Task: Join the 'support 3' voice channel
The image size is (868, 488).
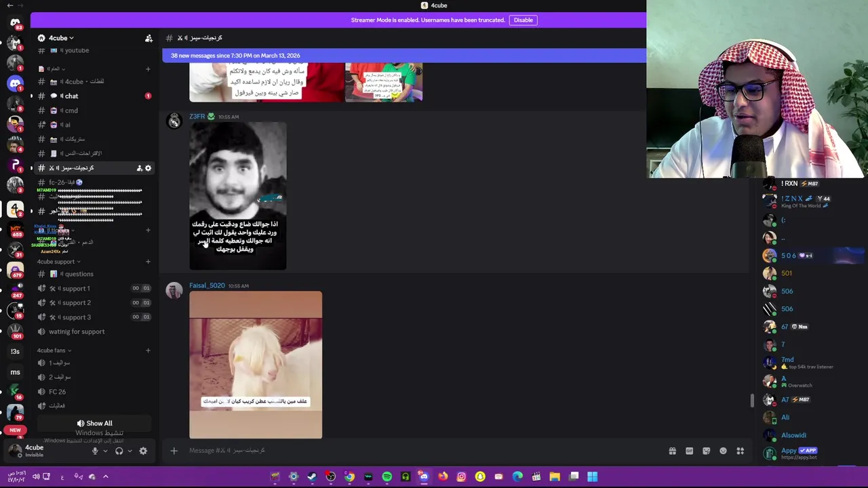Action: [x=95, y=317]
